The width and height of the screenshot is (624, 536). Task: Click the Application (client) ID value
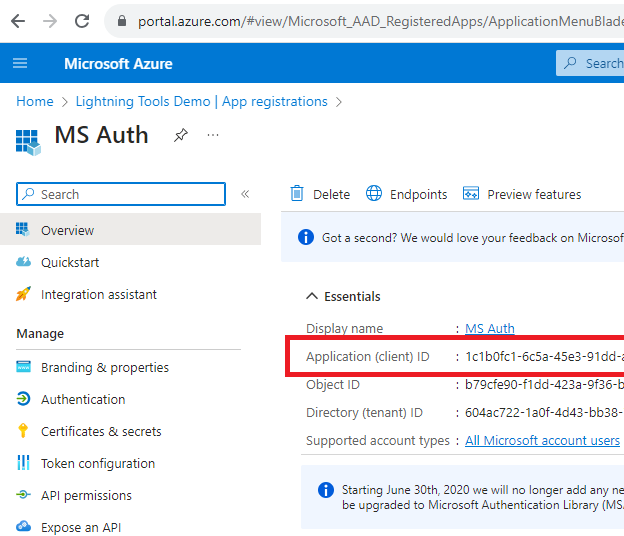tap(544, 357)
